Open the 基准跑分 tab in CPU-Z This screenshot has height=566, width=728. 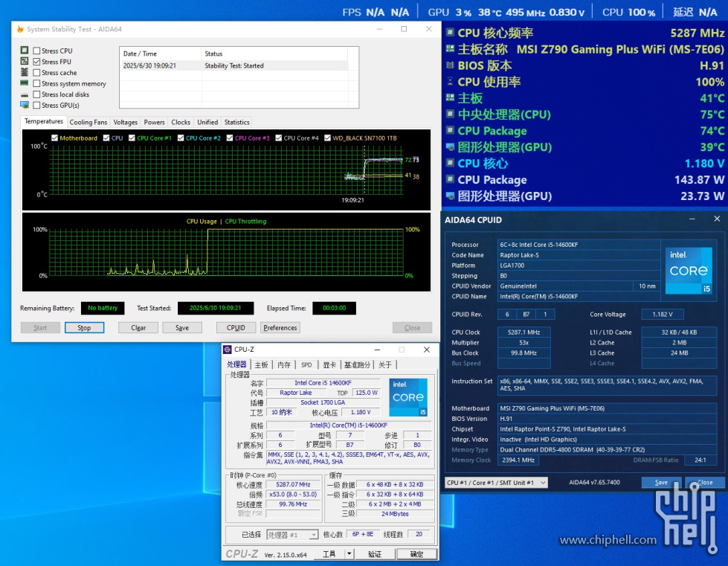[x=357, y=365]
